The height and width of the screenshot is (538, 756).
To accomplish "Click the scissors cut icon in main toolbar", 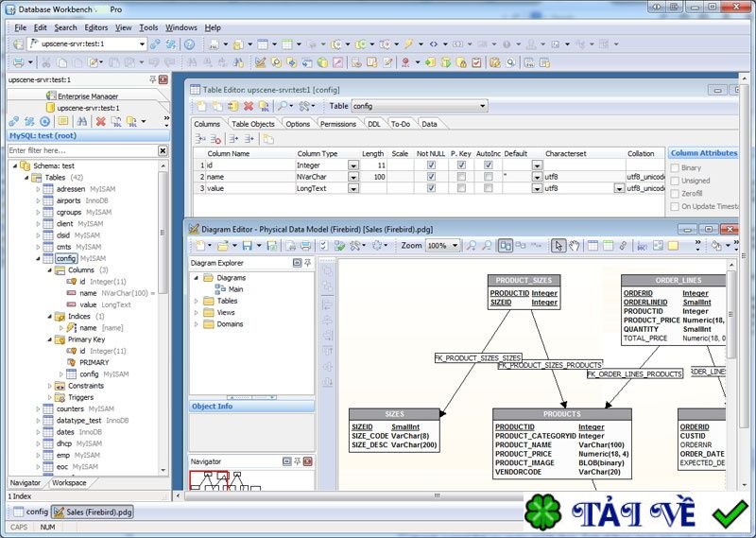I will [x=46, y=62].
